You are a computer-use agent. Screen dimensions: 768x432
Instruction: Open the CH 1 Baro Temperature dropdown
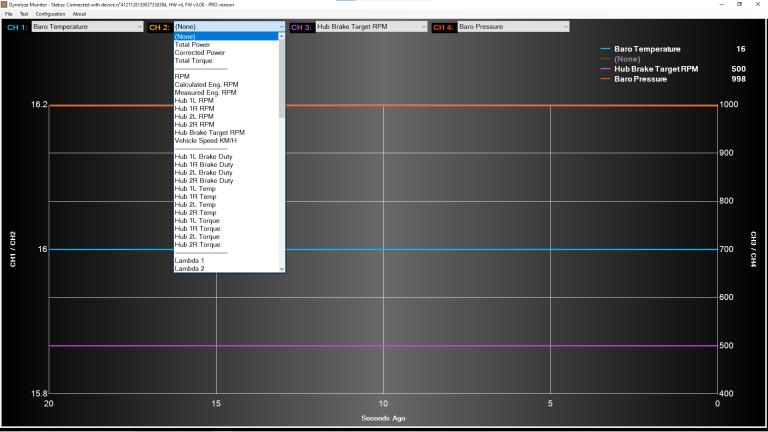click(87, 27)
